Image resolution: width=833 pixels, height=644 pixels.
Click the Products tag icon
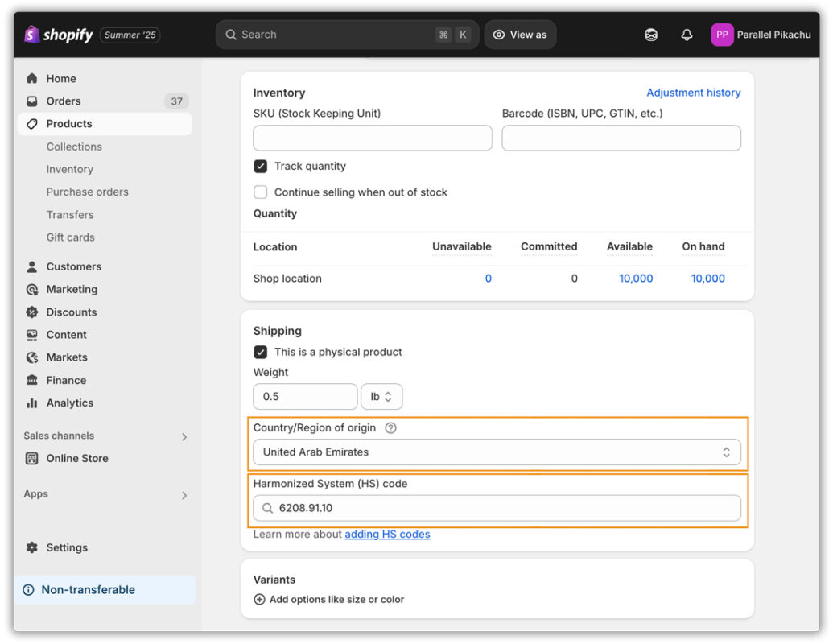[x=32, y=124]
